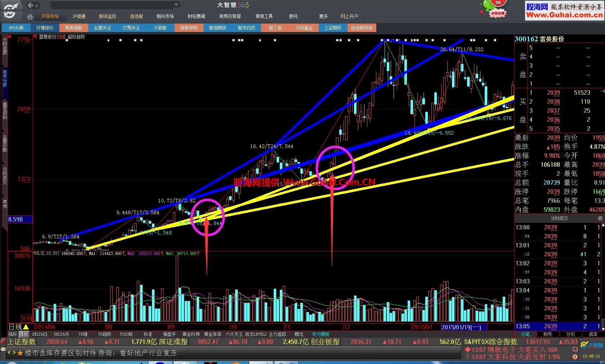Viewport: 605px width, 364px height.
Task: Apply the TS诊断 template
Action: click(x=126, y=334)
